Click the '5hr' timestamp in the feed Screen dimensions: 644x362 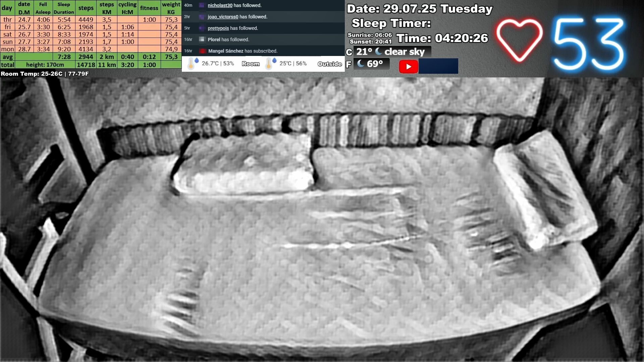187,28
